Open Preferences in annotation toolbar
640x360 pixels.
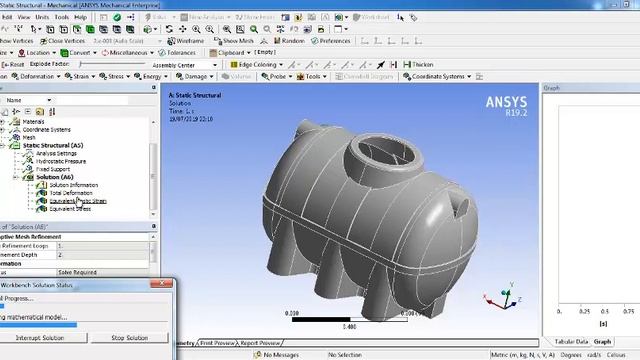click(x=331, y=41)
